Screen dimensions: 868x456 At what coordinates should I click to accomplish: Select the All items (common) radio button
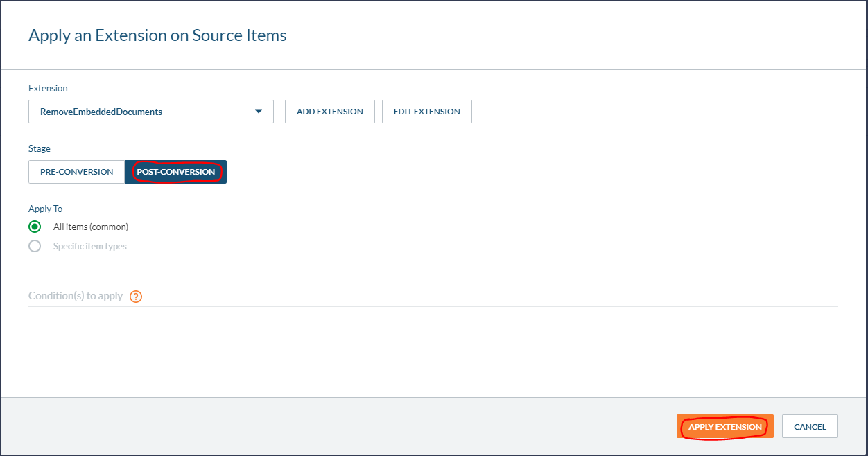(35, 227)
